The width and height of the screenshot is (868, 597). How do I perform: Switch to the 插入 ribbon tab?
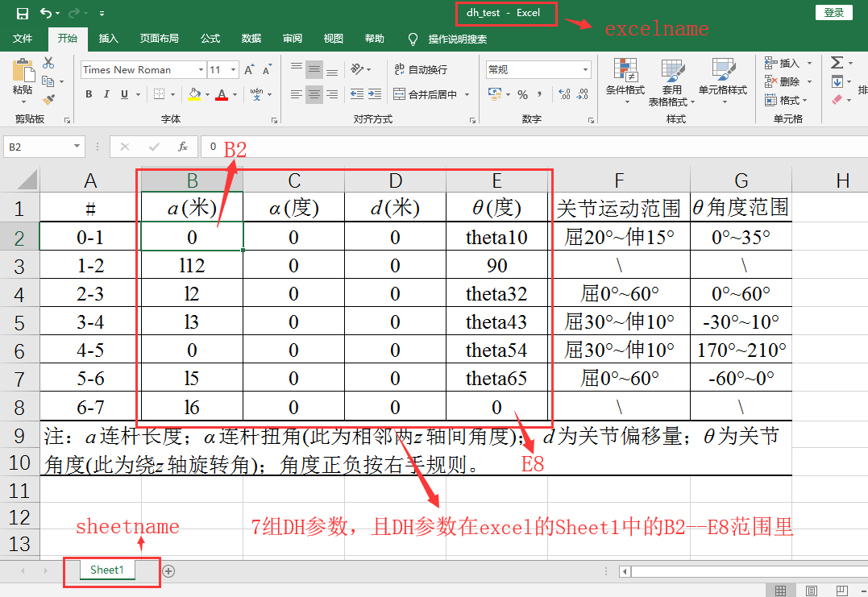(108, 36)
